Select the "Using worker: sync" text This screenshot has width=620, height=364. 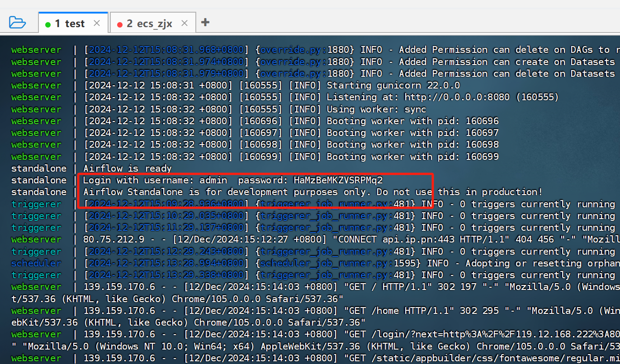[376, 109]
